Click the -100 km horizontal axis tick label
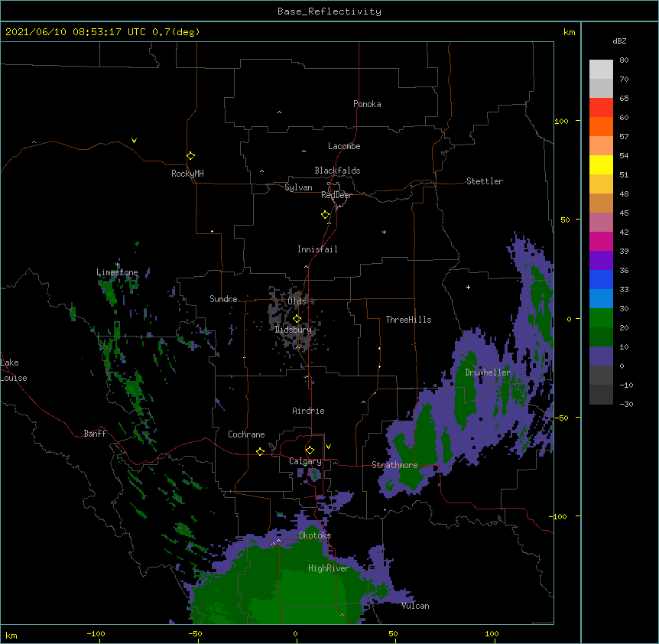Viewport: 659px width, 644px height. point(96,633)
